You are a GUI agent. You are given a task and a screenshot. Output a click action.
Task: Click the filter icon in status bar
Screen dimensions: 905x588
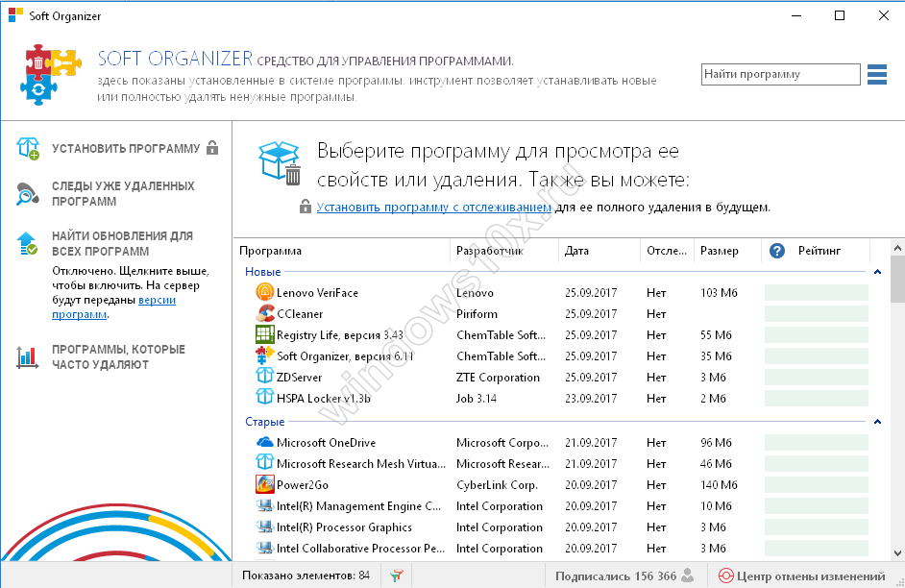pyautogui.click(x=396, y=576)
